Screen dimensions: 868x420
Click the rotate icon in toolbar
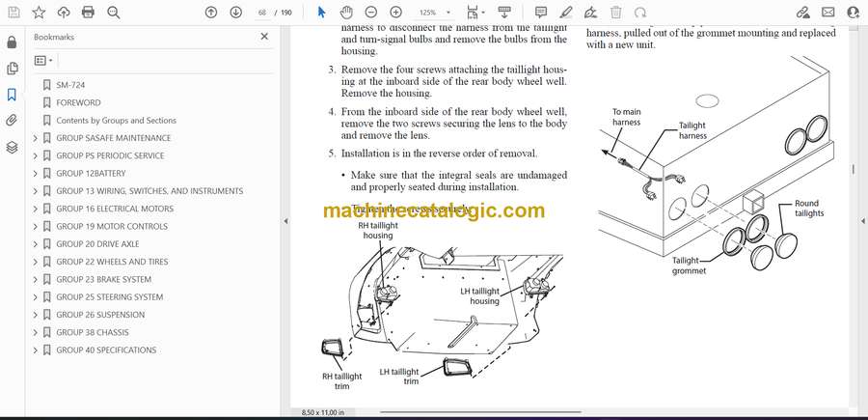click(x=640, y=13)
